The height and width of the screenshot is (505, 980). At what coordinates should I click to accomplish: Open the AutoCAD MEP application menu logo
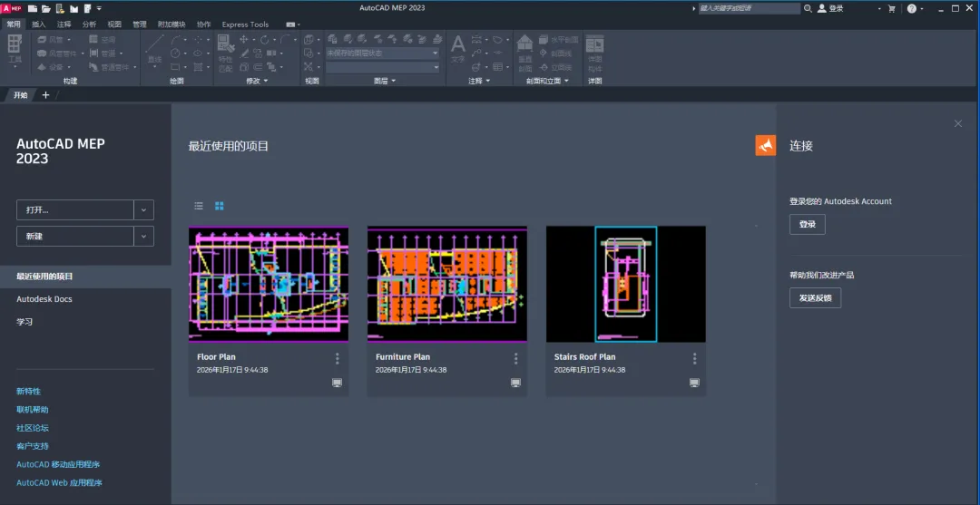click(x=11, y=8)
